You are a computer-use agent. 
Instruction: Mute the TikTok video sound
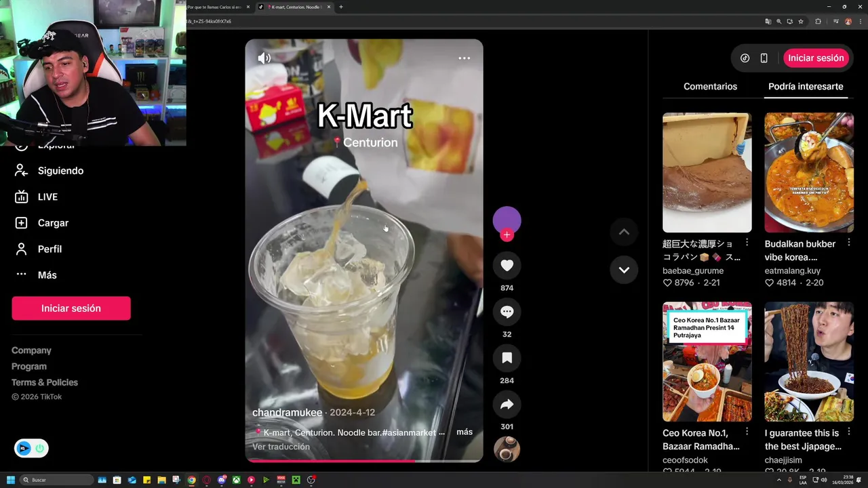click(264, 58)
